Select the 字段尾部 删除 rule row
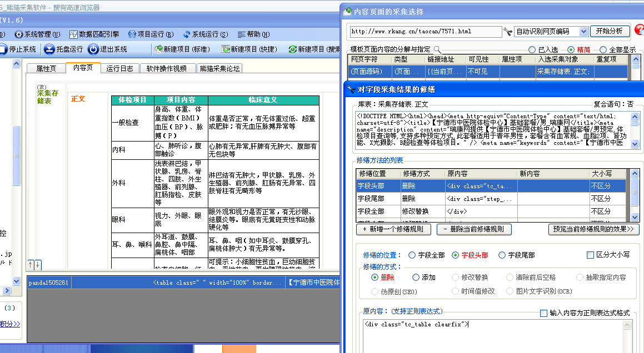This screenshot has width=644, height=353. [x=491, y=199]
